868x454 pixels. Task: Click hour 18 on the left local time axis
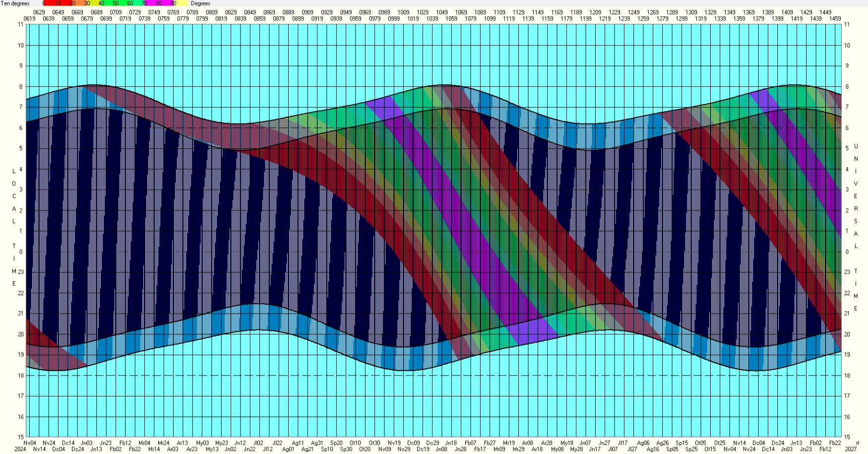point(21,376)
